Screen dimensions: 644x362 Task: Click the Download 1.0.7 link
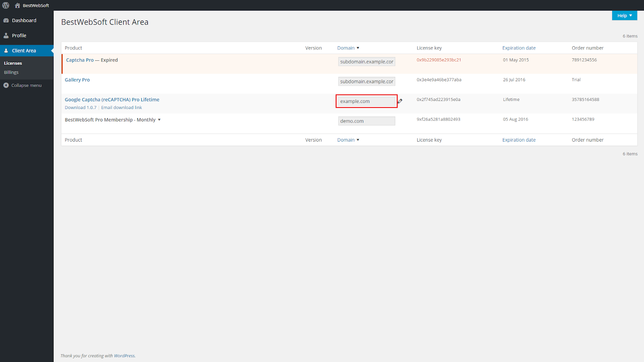(x=80, y=107)
